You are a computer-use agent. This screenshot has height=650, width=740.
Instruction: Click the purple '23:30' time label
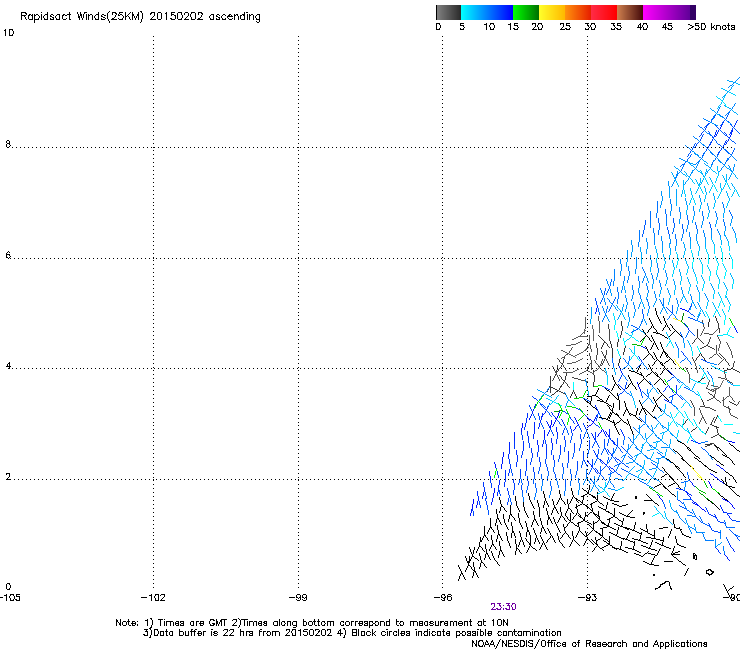[503, 607]
